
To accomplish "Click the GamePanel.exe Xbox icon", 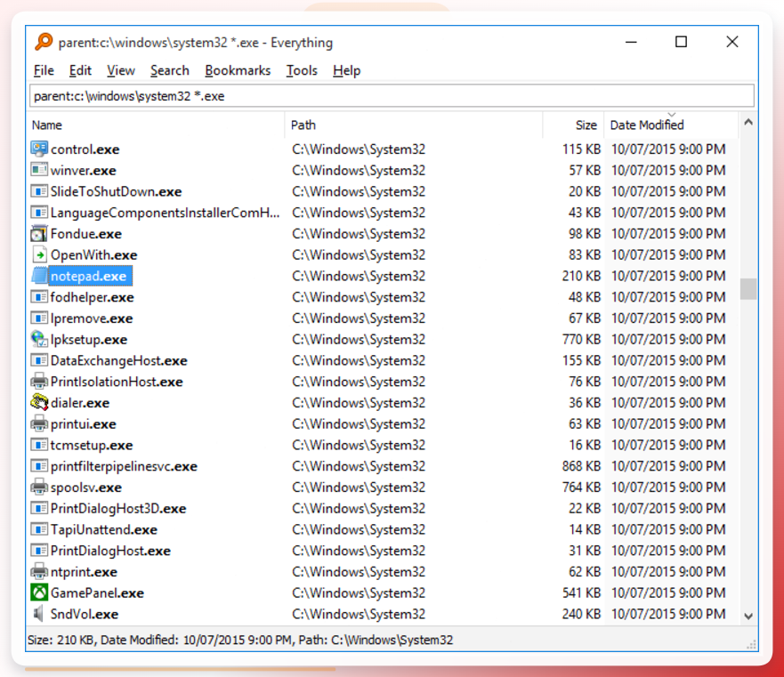I will (x=39, y=592).
